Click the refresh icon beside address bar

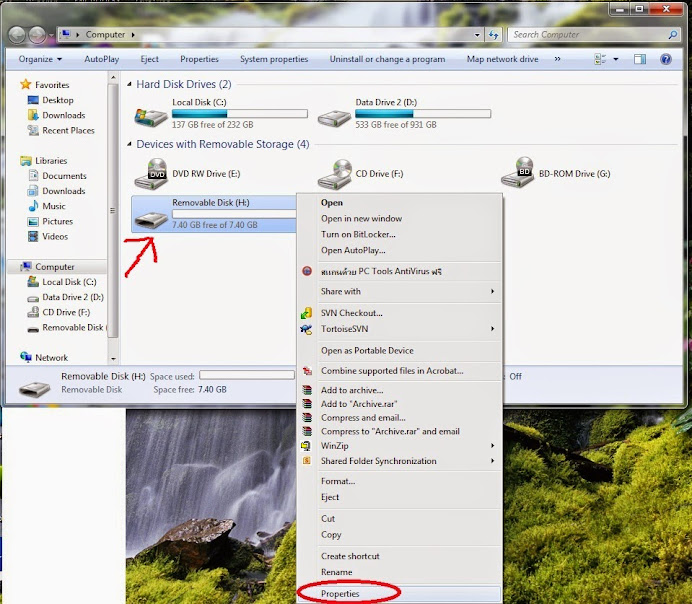(493, 35)
